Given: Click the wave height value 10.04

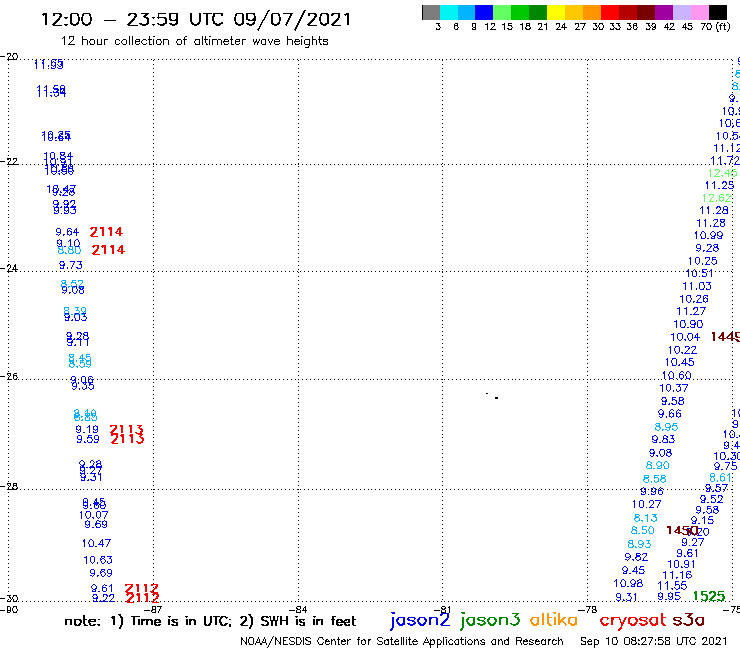Looking at the screenshot, I should pyautogui.click(x=685, y=337).
